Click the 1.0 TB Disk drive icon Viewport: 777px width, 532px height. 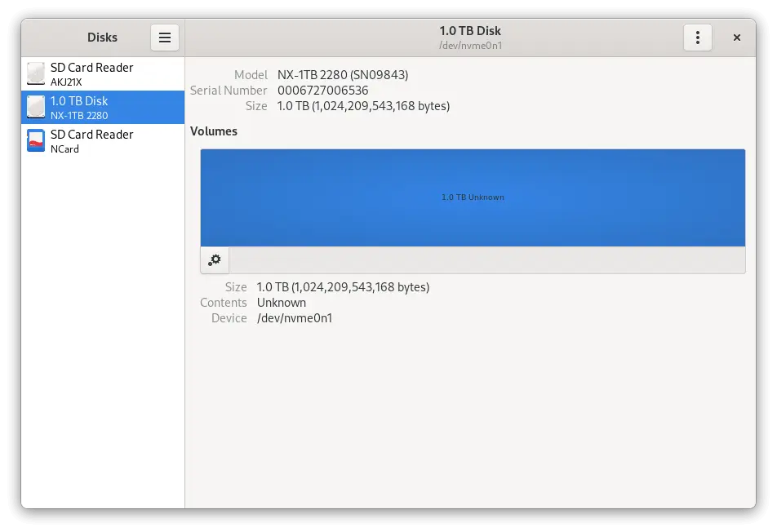[x=36, y=107]
